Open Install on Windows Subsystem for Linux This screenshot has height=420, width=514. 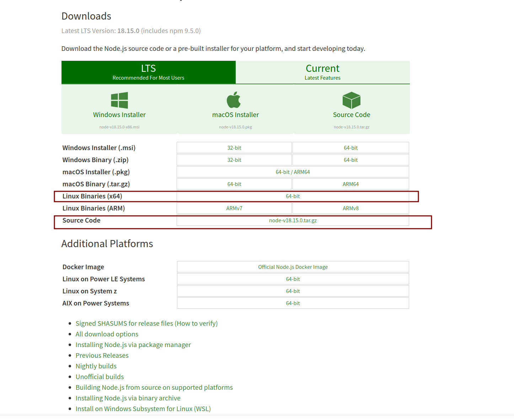pyautogui.click(x=143, y=409)
